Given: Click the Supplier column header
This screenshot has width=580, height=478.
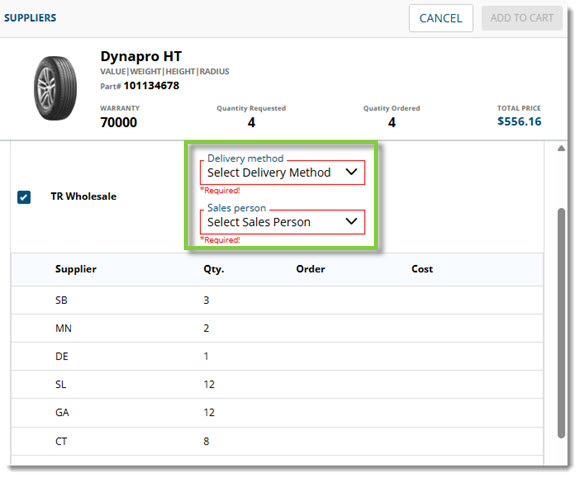Looking at the screenshot, I should pos(75,269).
